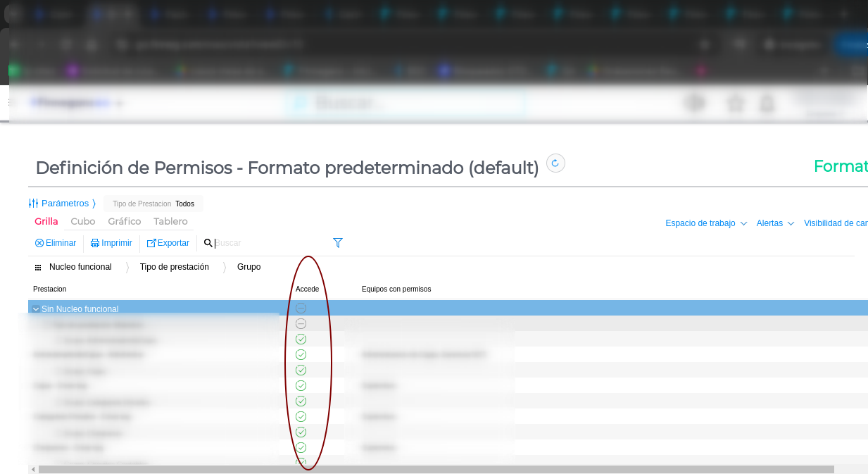This screenshot has height=474, width=868.
Task: Switch to the Tablero tab
Action: 170,221
